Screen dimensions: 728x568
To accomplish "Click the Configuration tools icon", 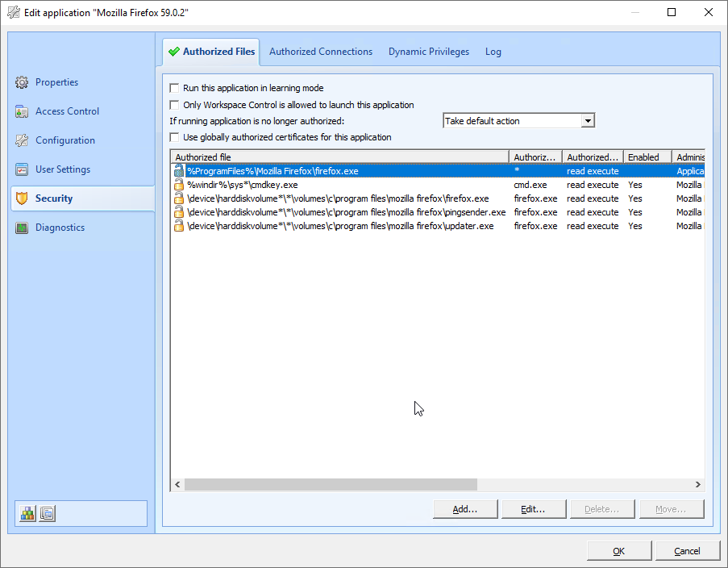I will (22, 140).
